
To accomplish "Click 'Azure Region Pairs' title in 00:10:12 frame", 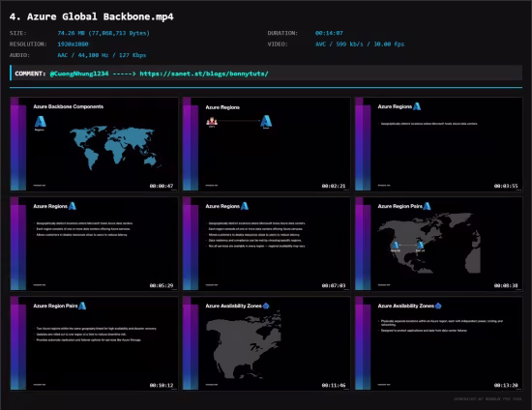I will point(55,306).
